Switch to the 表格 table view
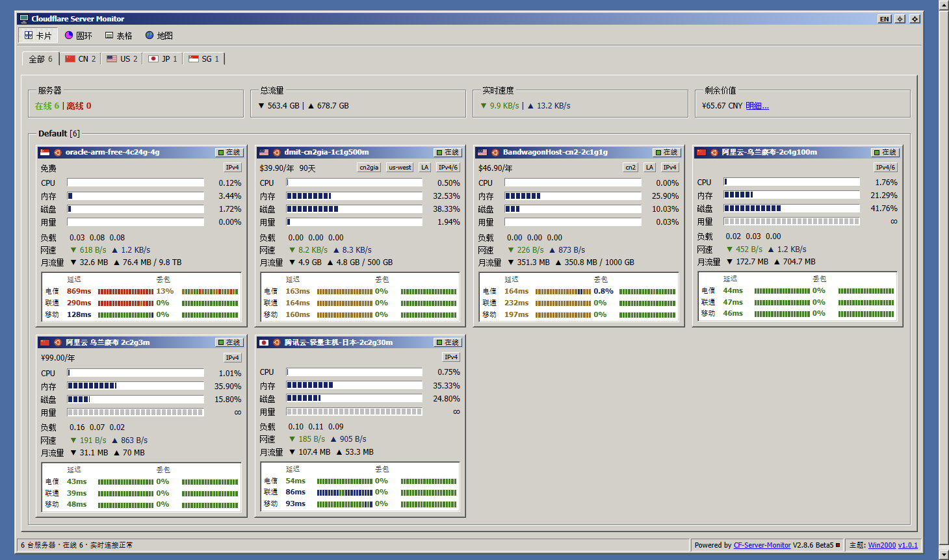 coord(119,36)
